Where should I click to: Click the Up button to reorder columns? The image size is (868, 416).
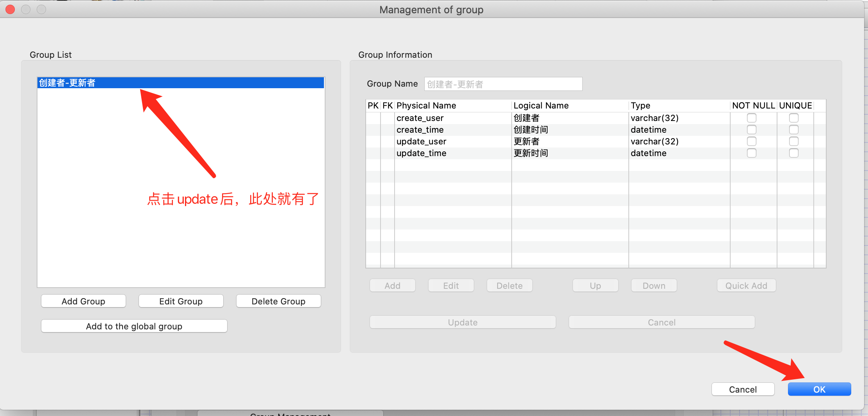tap(595, 285)
